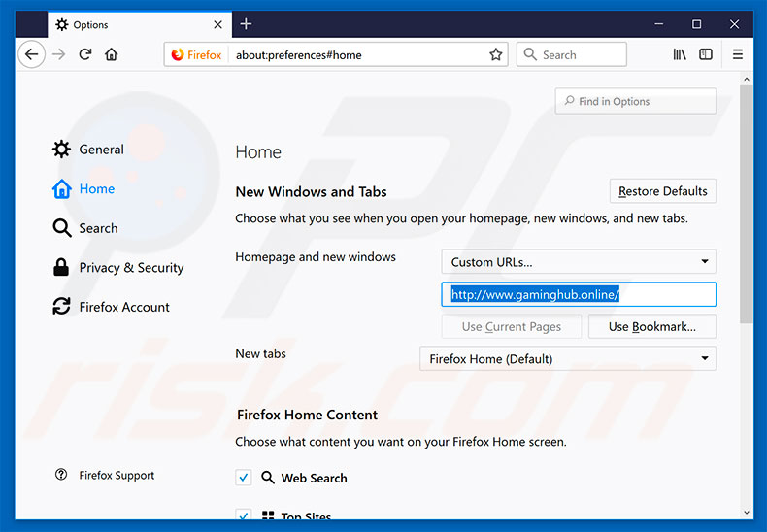Expand Homepage and new windows dropdown
The image size is (767, 532).
pos(579,261)
